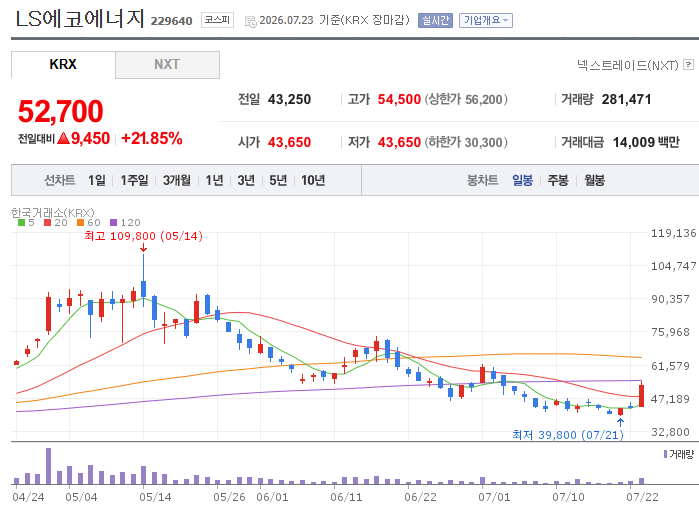Open the 기업개요 dropdown

point(486,21)
